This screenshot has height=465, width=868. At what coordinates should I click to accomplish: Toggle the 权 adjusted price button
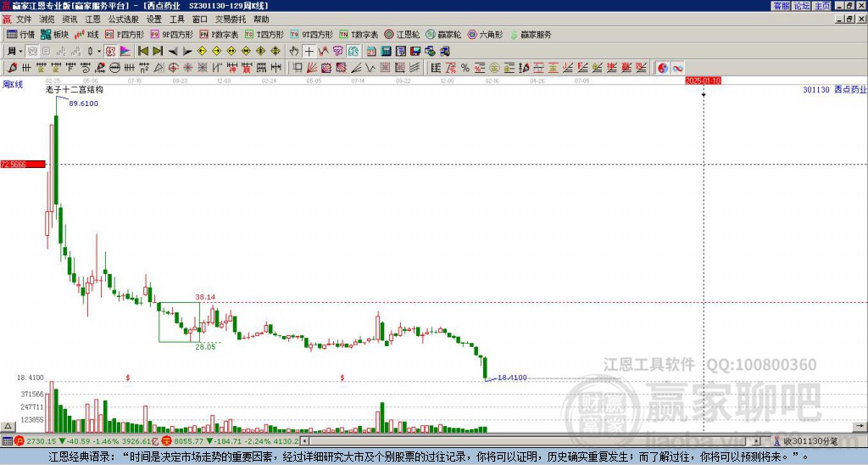pos(109,51)
